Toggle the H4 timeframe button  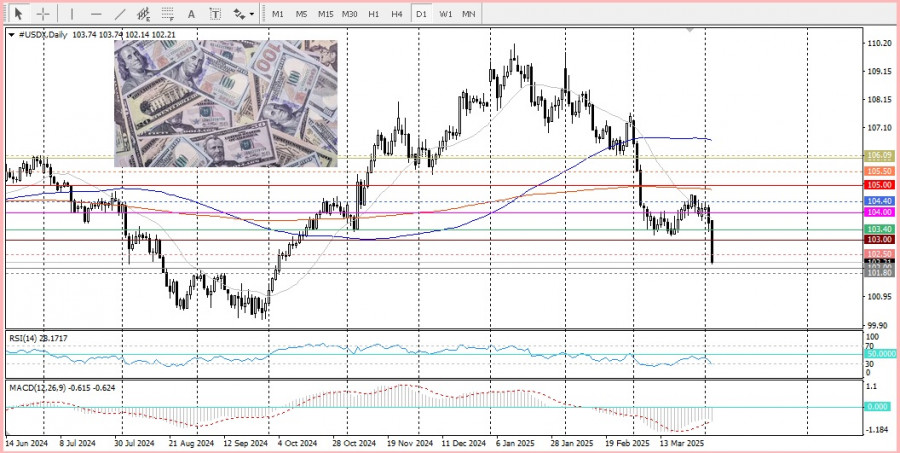tap(397, 14)
